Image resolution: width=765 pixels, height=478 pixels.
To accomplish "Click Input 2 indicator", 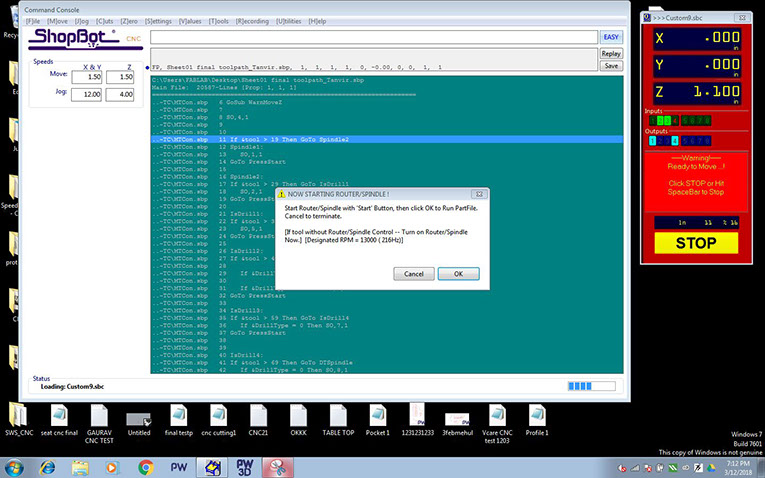I will click(660, 120).
